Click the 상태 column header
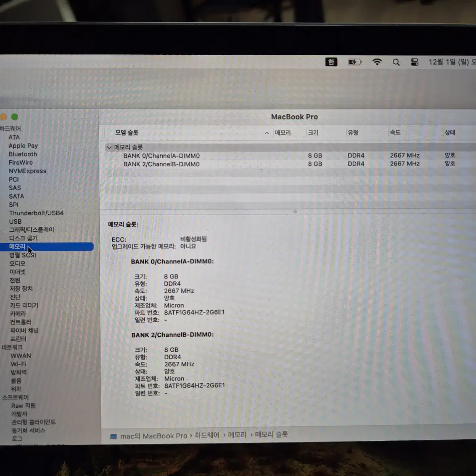The height and width of the screenshot is (476, 476). tap(450, 132)
